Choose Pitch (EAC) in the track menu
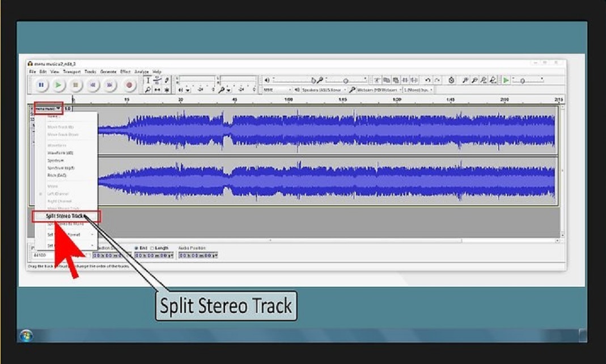Image resolution: width=606 pixels, height=364 pixels. click(x=57, y=175)
